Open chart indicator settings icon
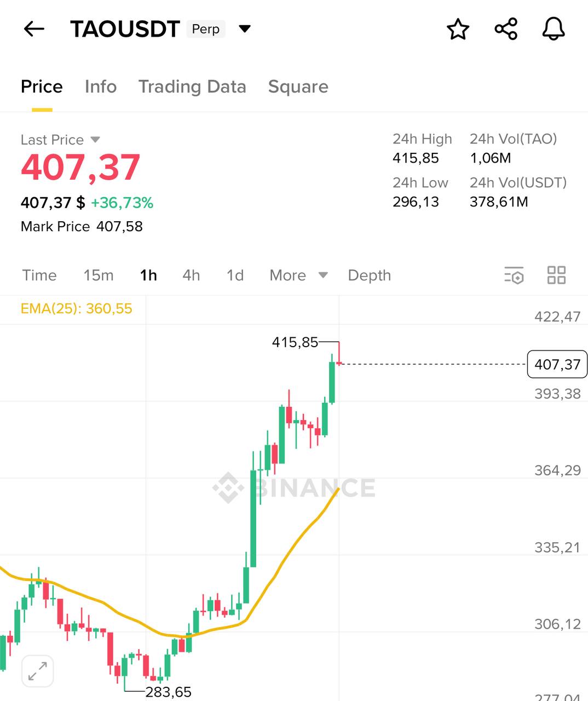 (x=514, y=275)
